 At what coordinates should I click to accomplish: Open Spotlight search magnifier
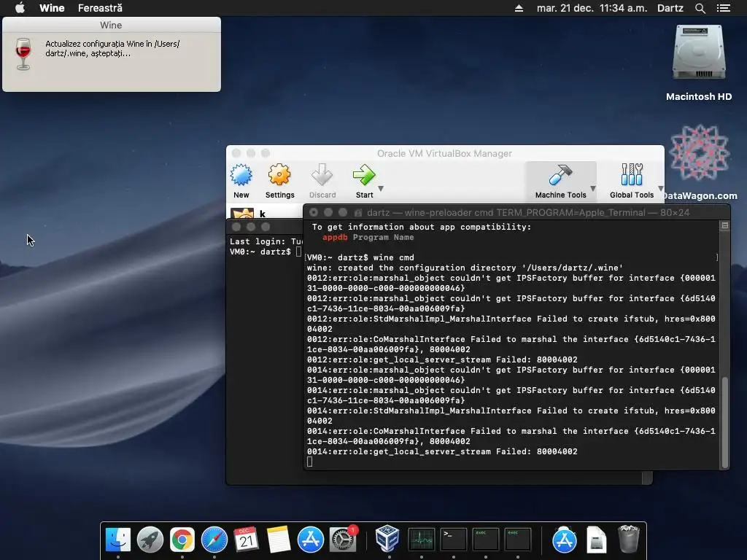pos(700,8)
